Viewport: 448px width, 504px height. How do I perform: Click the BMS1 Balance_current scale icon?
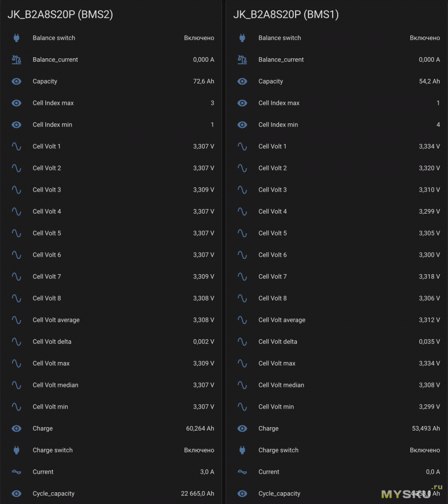(x=242, y=59)
